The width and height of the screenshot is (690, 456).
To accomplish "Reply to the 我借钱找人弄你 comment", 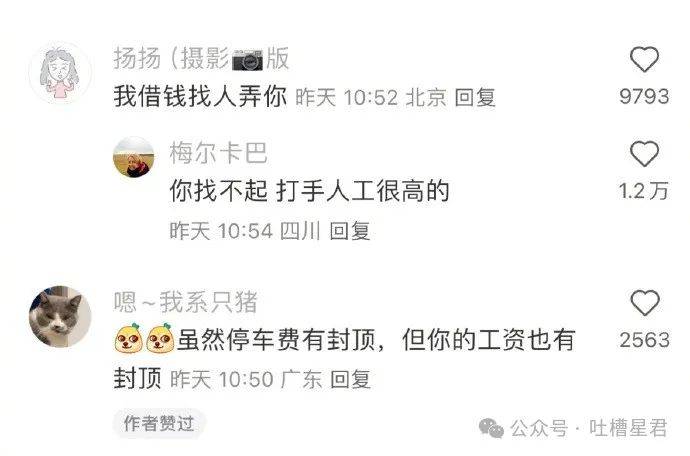I will pos(475,97).
